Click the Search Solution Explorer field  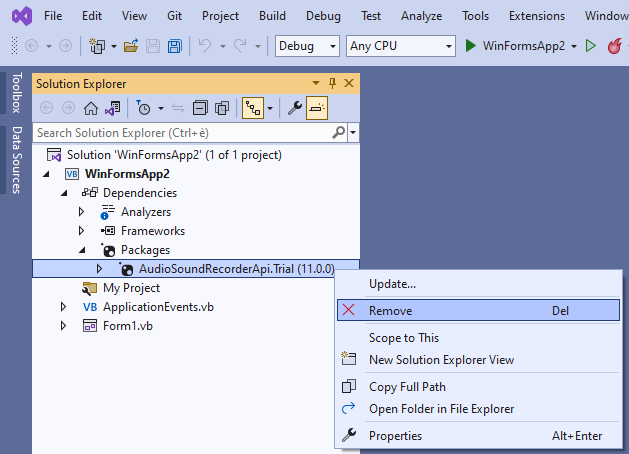(180, 132)
